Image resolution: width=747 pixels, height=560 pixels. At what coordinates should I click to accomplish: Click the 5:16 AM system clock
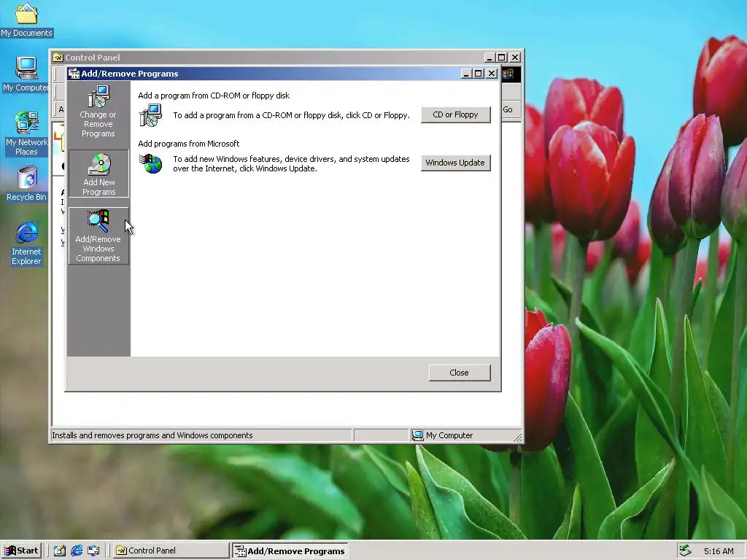click(719, 551)
